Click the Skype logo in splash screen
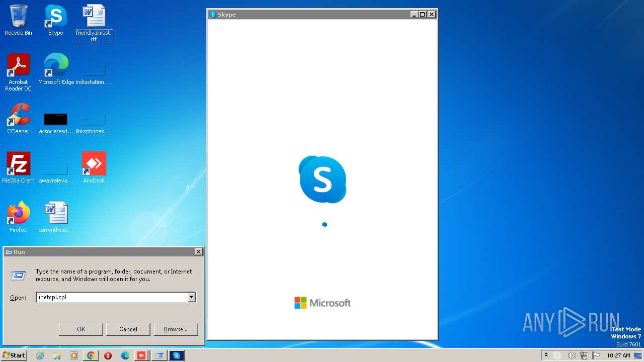 (x=323, y=179)
